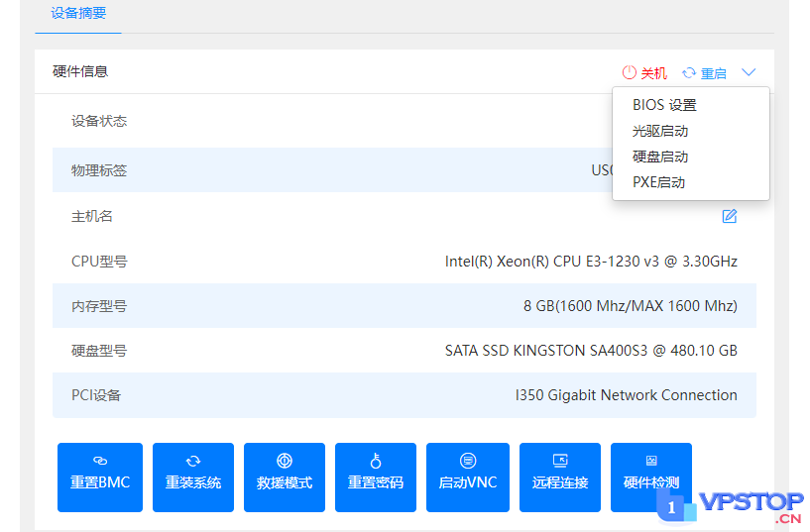Click the 重置BMC button
The width and height of the screenshot is (810, 532).
pyautogui.click(x=100, y=478)
